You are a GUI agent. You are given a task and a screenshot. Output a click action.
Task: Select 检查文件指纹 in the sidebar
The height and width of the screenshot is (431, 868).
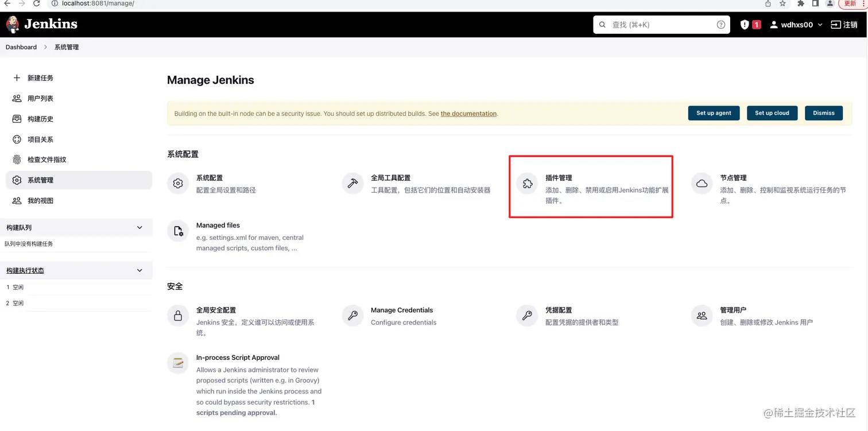[x=79, y=160]
